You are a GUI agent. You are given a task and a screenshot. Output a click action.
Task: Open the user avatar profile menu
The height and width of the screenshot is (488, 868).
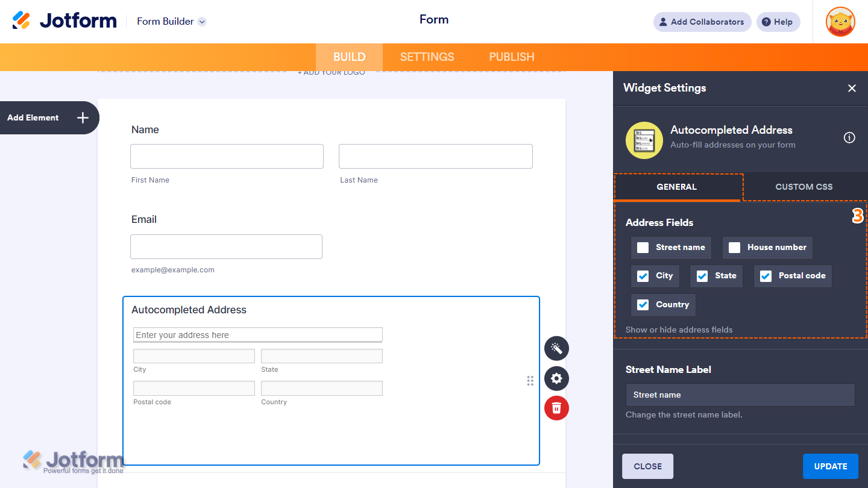coord(840,22)
